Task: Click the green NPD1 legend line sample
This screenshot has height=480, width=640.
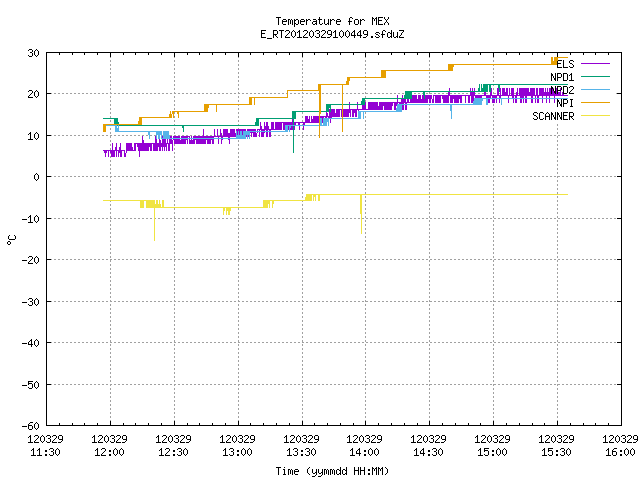Action: 595,76
